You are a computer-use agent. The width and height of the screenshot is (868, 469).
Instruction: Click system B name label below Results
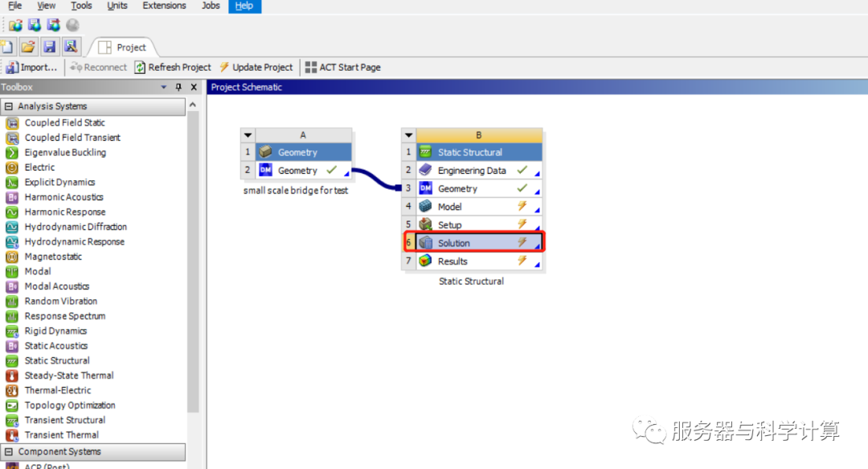tap(471, 282)
